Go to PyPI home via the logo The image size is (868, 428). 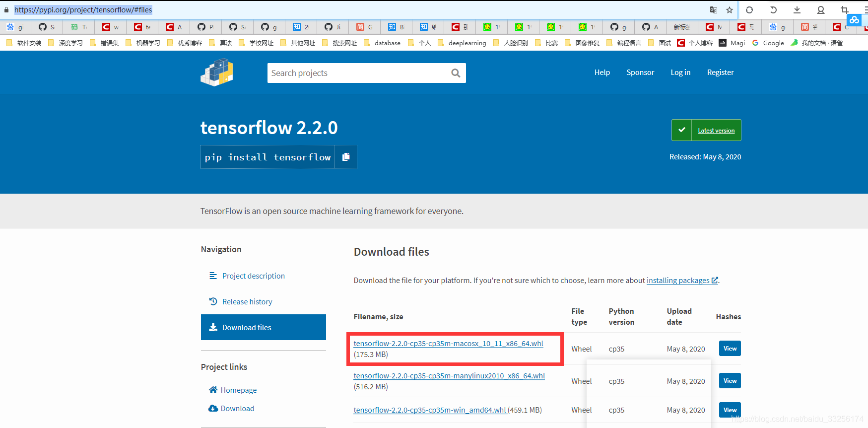(x=217, y=72)
